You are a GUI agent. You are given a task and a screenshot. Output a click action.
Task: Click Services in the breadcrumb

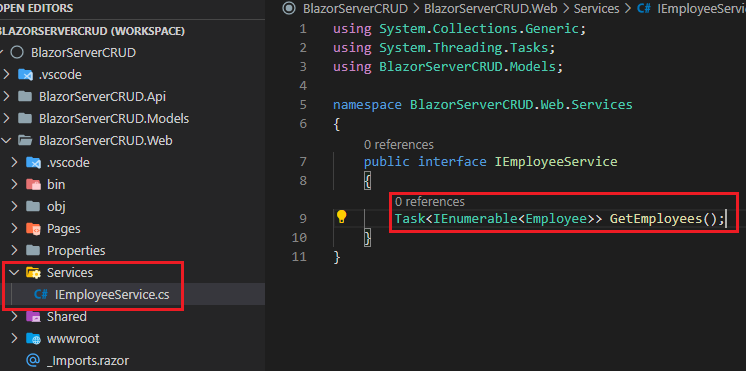tap(597, 9)
